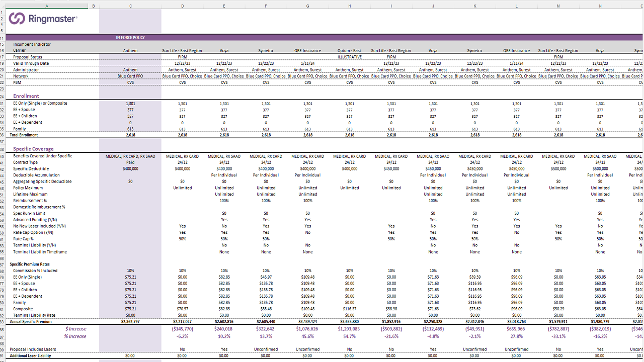Select the Valid Through Date row label
Screen dimensions: 644x362
[x=31, y=63]
